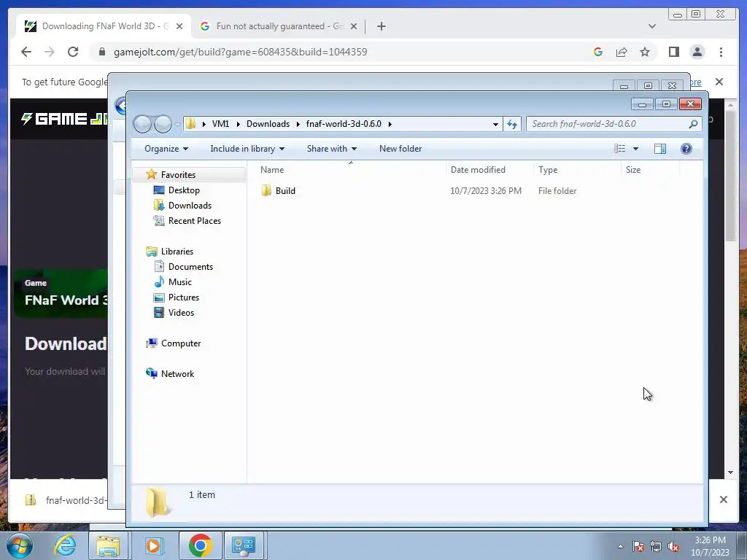This screenshot has width=747, height=560.
Task: Open Windows Media Player from taskbar
Action: click(153, 545)
